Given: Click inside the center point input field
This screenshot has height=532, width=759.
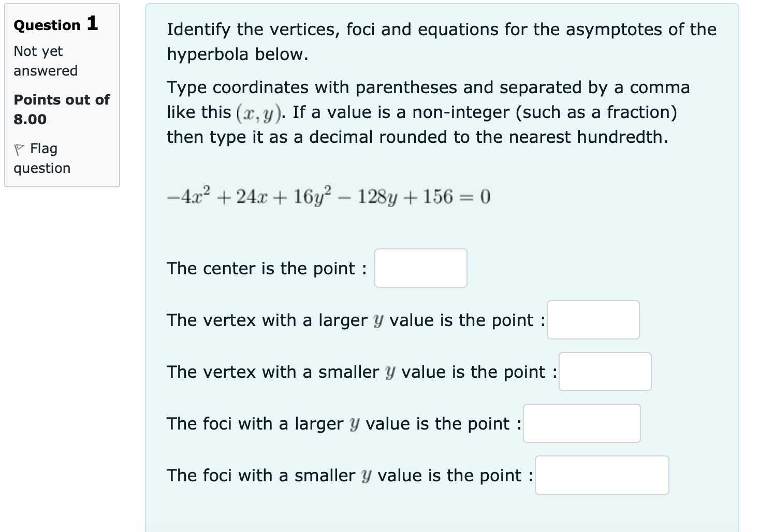Looking at the screenshot, I should click(x=420, y=268).
